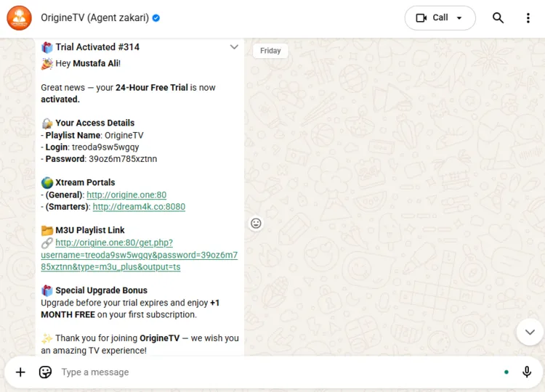Search within this chat
545x392 pixels.
click(498, 18)
